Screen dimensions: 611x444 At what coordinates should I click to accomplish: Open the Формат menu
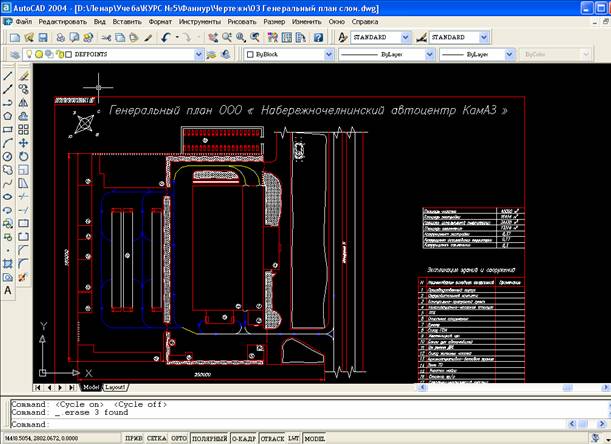coord(160,22)
